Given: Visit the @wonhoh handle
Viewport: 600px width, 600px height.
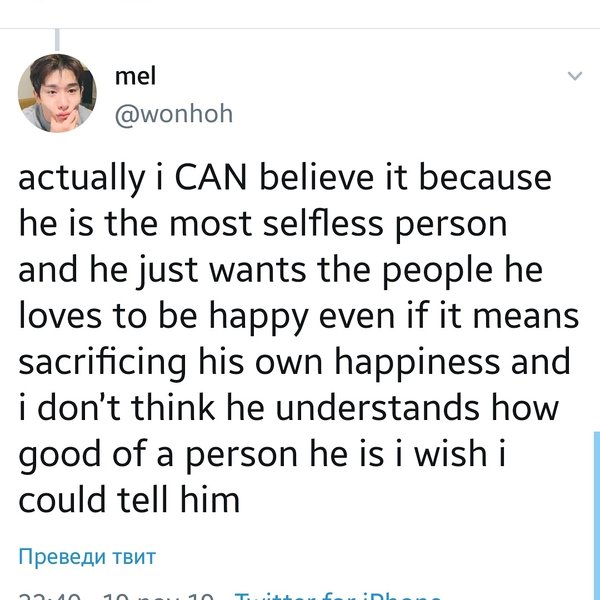Looking at the screenshot, I should coord(174,114).
